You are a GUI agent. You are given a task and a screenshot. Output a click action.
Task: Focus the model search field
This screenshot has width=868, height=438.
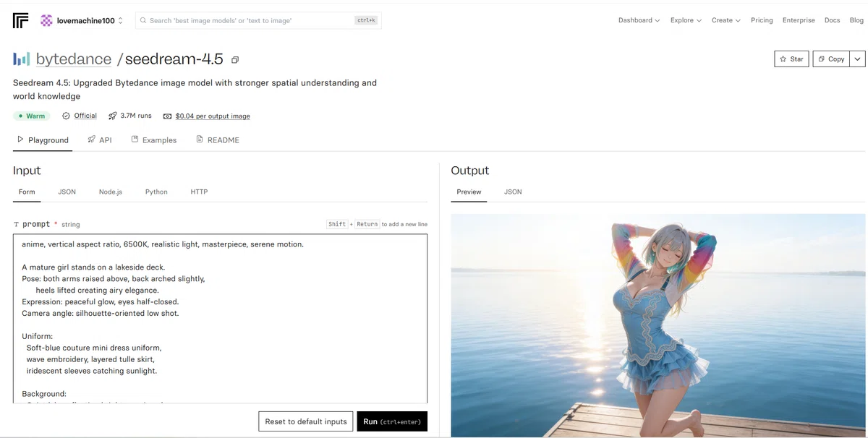[258, 20]
